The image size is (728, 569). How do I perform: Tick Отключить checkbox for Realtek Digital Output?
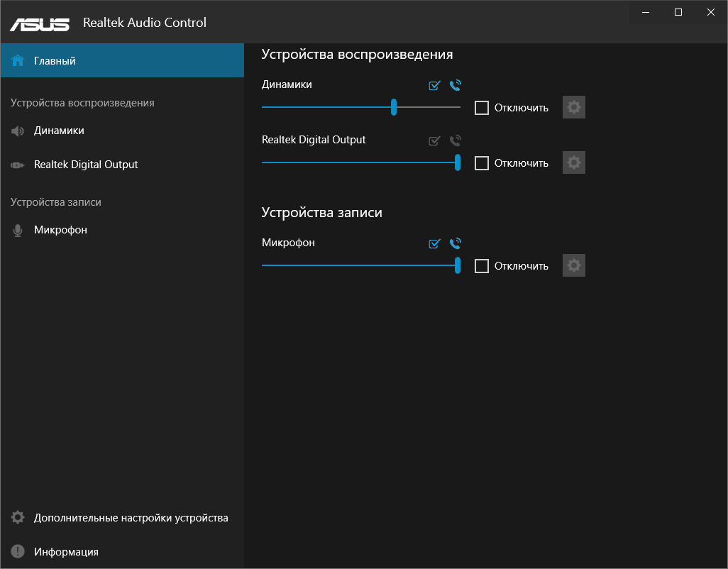482,163
